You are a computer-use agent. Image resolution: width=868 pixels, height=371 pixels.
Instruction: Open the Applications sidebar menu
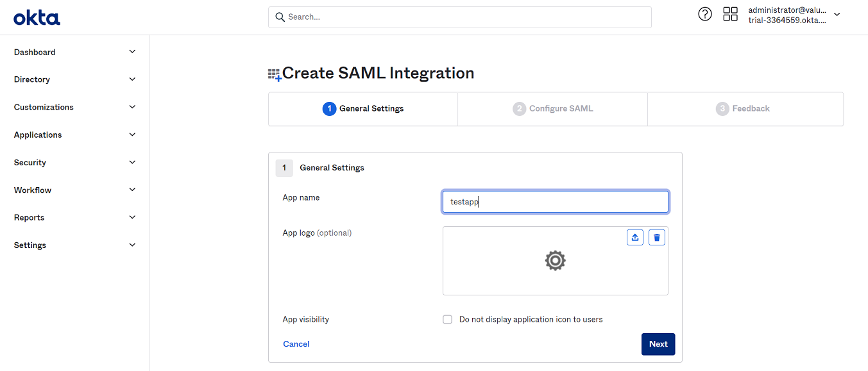click(x=75, y=135)
